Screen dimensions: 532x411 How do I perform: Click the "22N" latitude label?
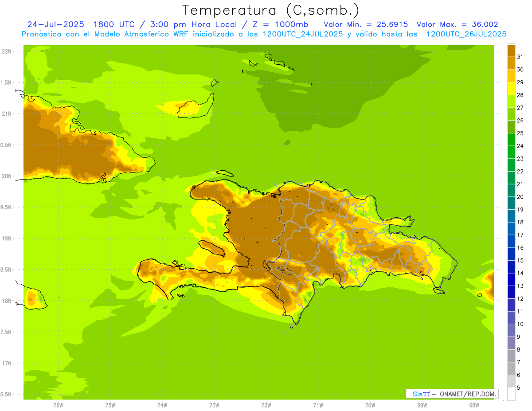7,51
